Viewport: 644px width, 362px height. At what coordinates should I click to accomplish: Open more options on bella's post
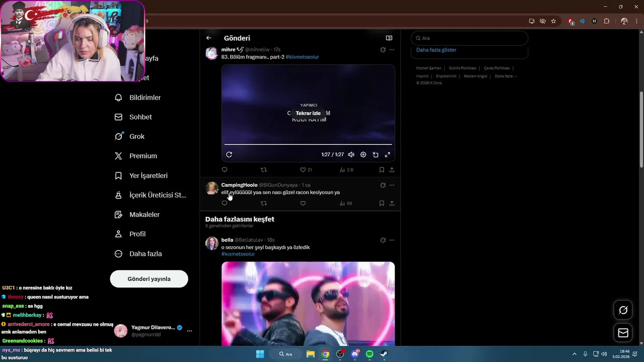pos(392,240)
